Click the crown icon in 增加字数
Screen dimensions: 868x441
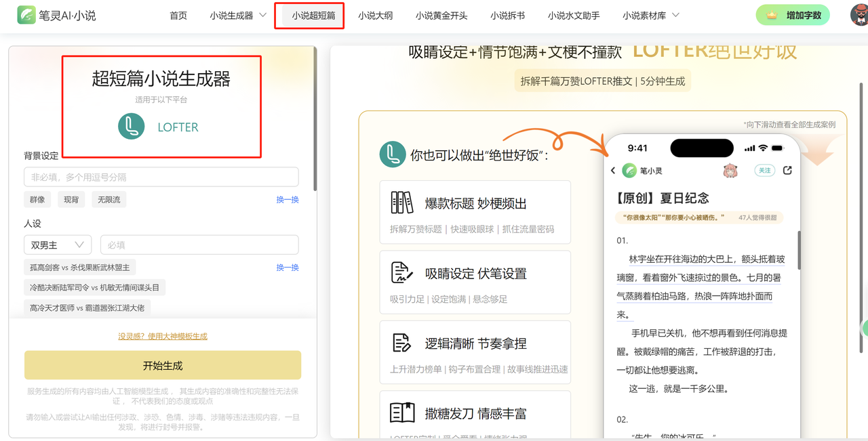(x=772, y=15)
